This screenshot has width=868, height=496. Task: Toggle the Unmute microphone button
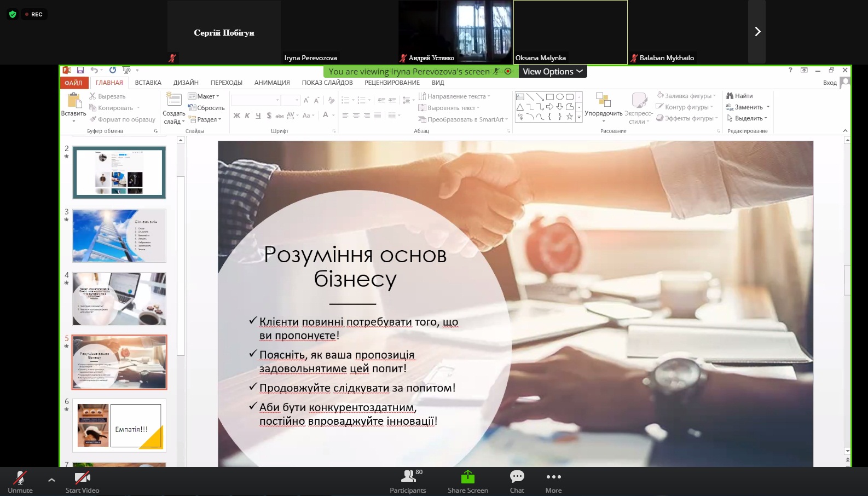[x=20, y=477]
